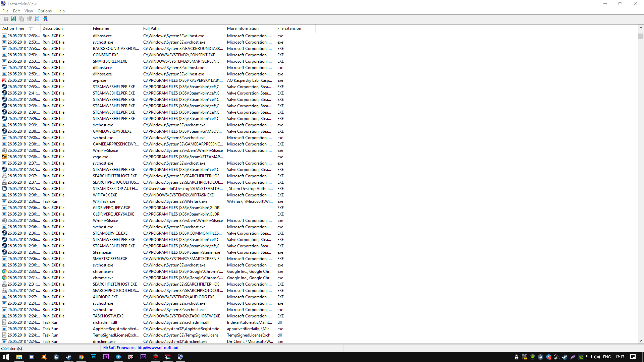The width and height of the screenshot is (644, 362).
Task: Select the csgo.exe row
Action: [101, 157]
